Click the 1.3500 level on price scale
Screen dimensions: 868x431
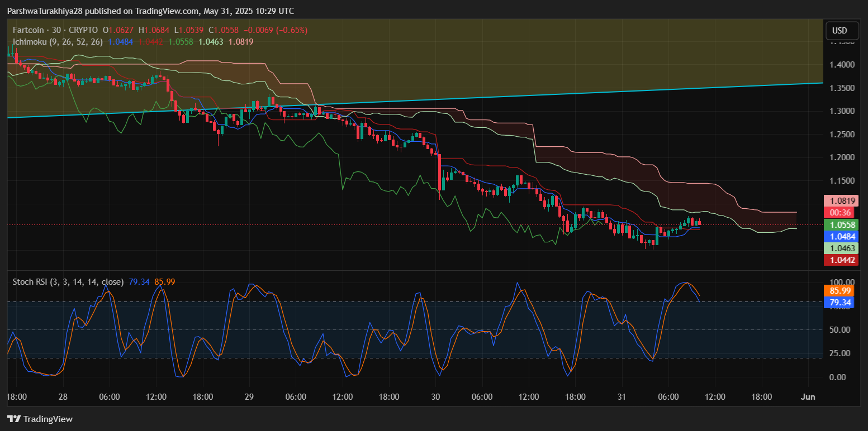click(843, 88)
